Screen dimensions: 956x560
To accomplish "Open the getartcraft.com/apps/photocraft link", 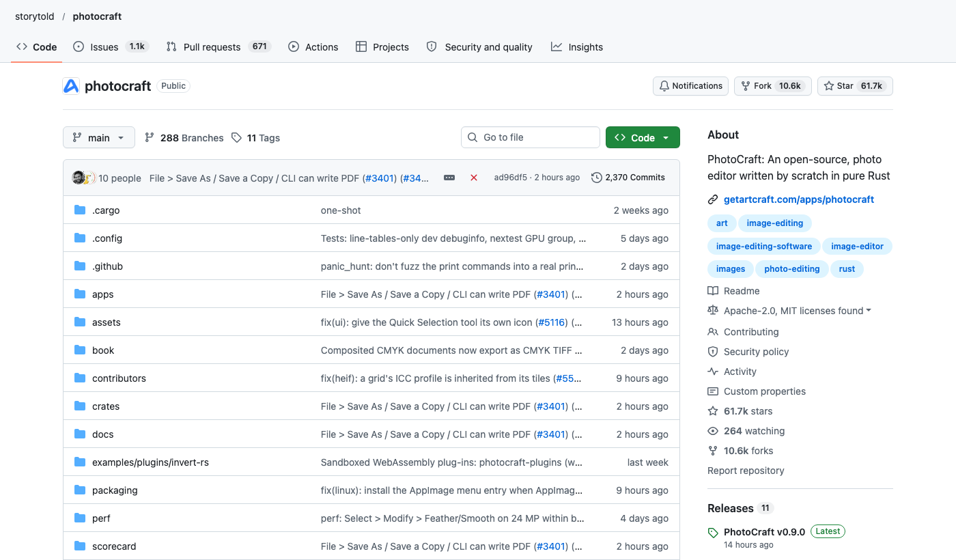I will (799, 199).
